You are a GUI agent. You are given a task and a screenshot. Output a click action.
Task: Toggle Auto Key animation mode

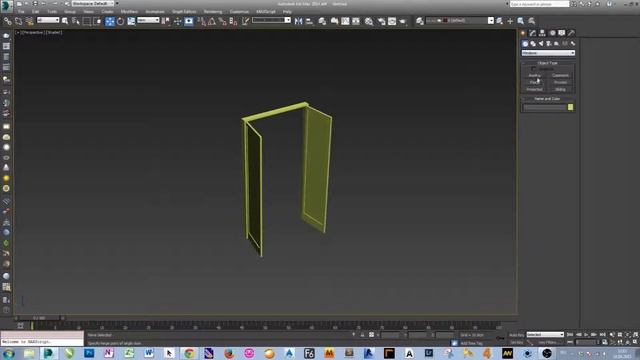pos(516,335)
